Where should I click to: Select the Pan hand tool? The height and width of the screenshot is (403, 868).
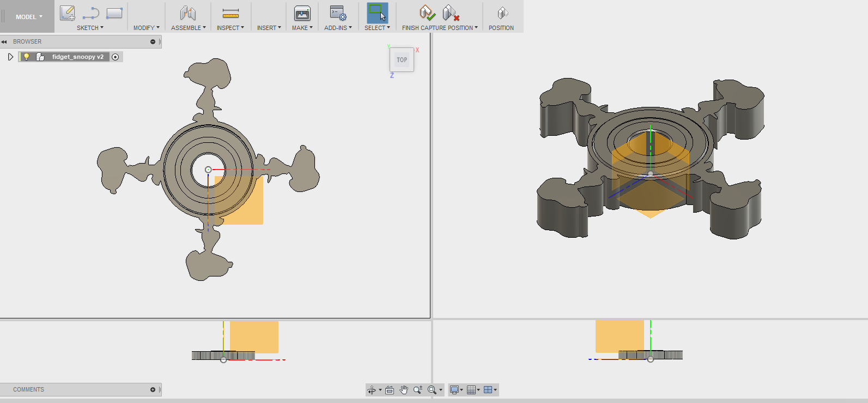[x=404, y=390]
